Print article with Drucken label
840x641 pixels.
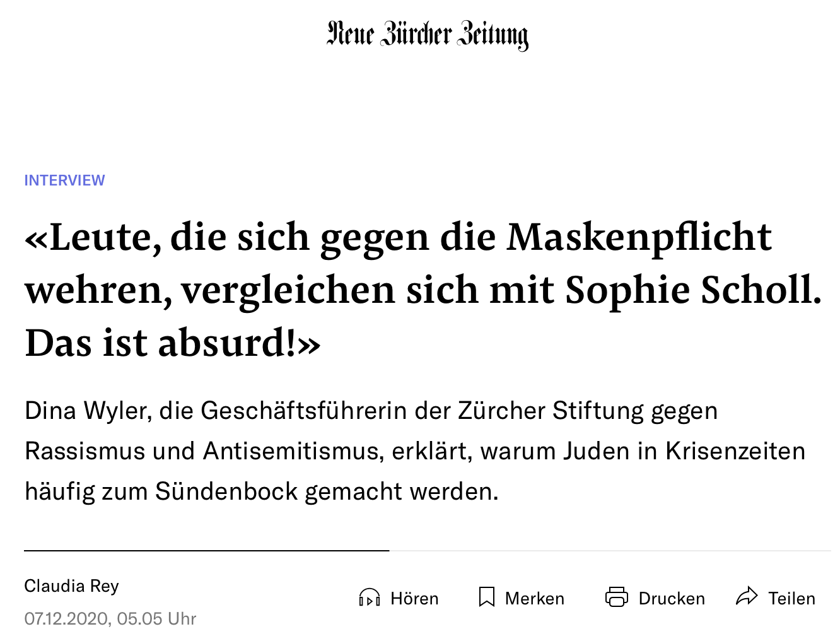tap(672, 598)
